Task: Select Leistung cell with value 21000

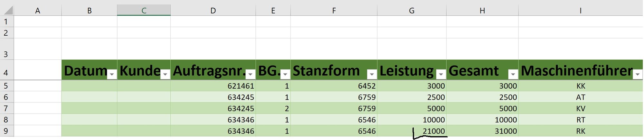Action: click(412, 131)
